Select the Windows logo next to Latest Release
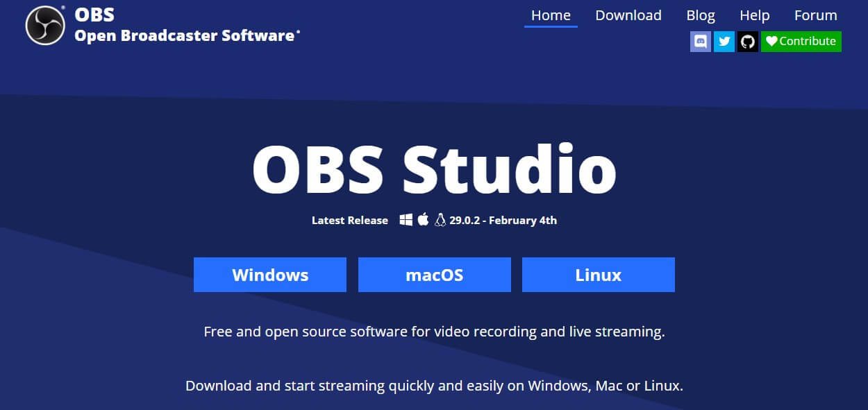868x410 pixels. point(405,220)
